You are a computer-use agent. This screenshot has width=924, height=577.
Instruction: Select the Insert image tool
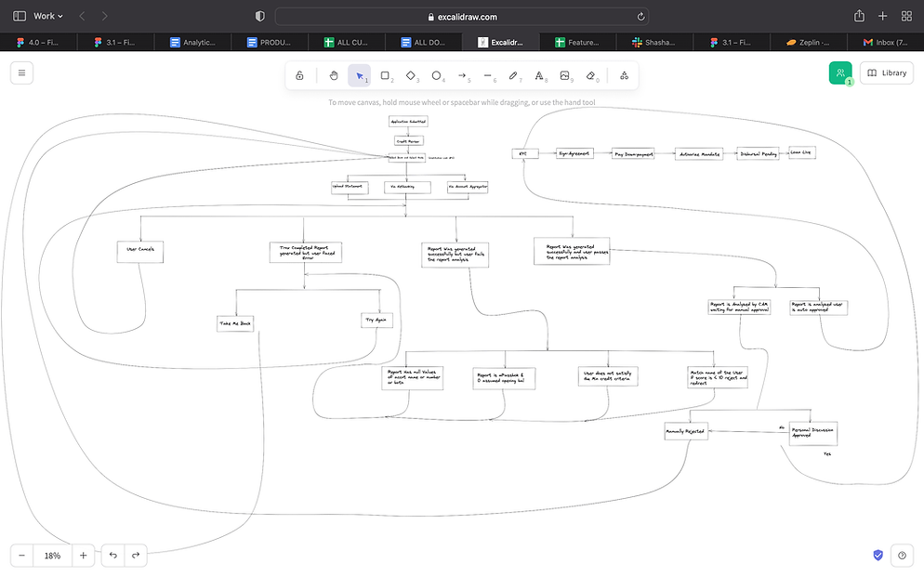coord(564,75)
